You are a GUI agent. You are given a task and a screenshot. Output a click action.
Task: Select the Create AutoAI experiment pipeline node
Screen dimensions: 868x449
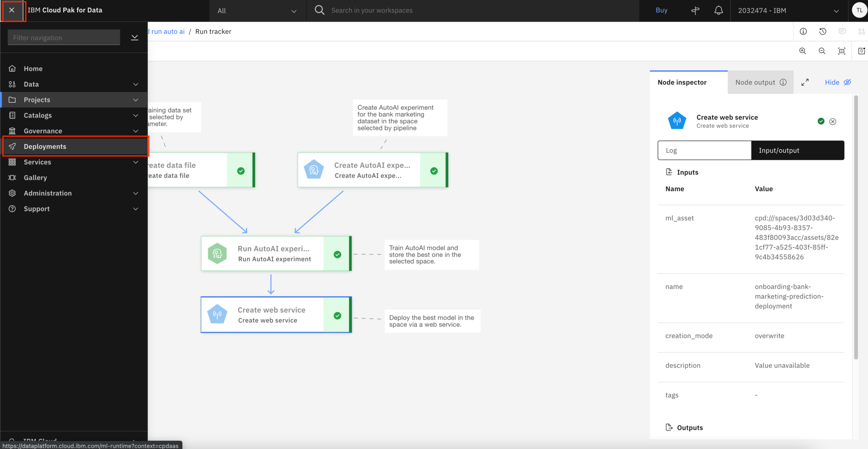click(373, 170)
